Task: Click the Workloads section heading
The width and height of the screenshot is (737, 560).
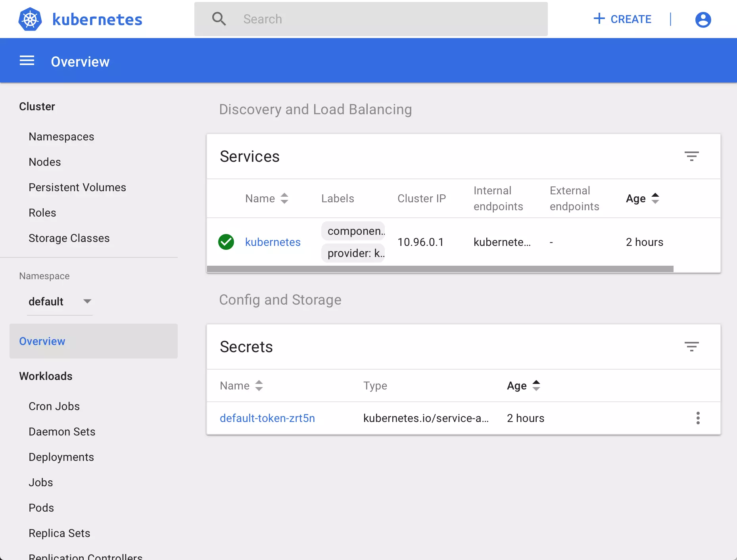Action: tap(46, 376)
